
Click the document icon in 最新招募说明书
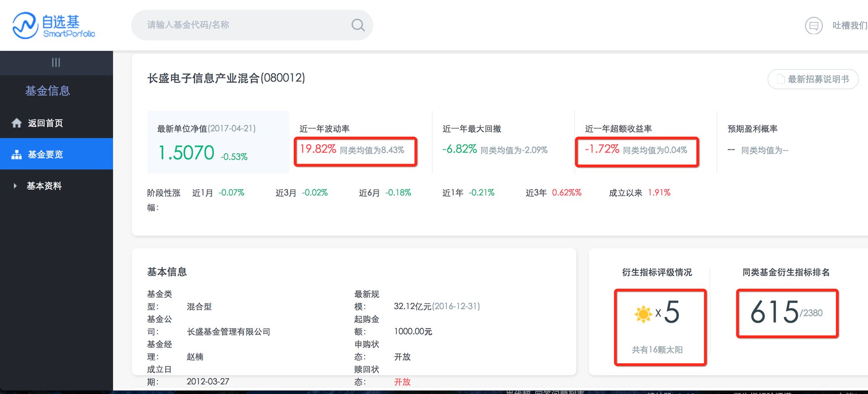tap(781, 79)
